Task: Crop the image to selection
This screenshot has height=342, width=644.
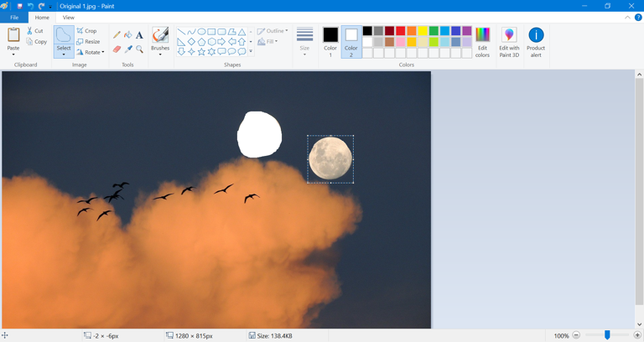Action: pos(86,31)
